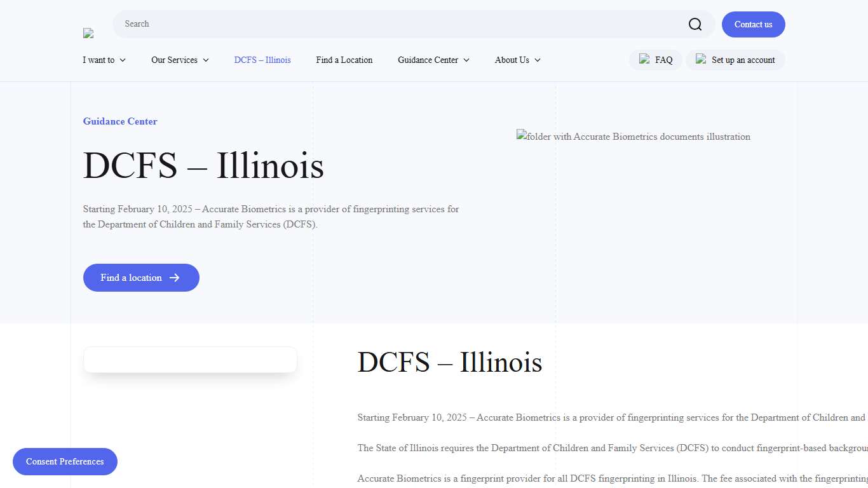Click the FAQ document icon
This screenshot has width=868, height=488.
[644, 59]
